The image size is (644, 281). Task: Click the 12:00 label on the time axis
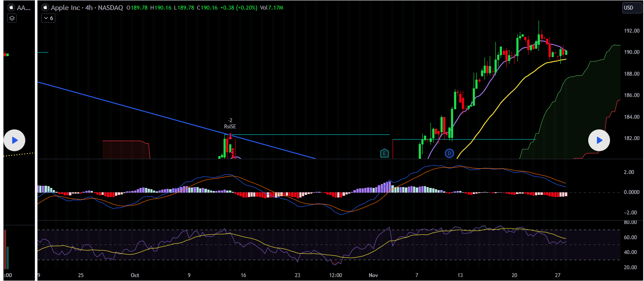[x=336, y=275]
